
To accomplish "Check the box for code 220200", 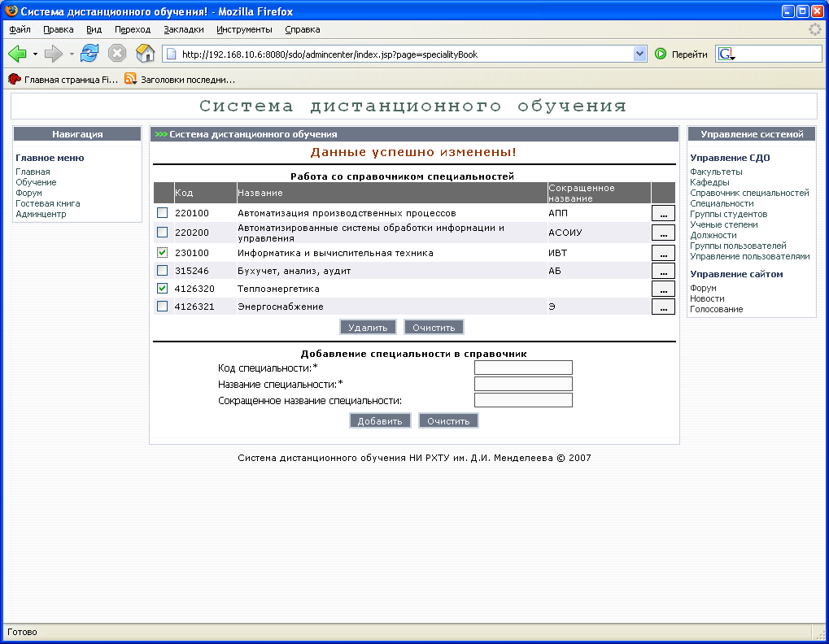I will tap(163, 232).
